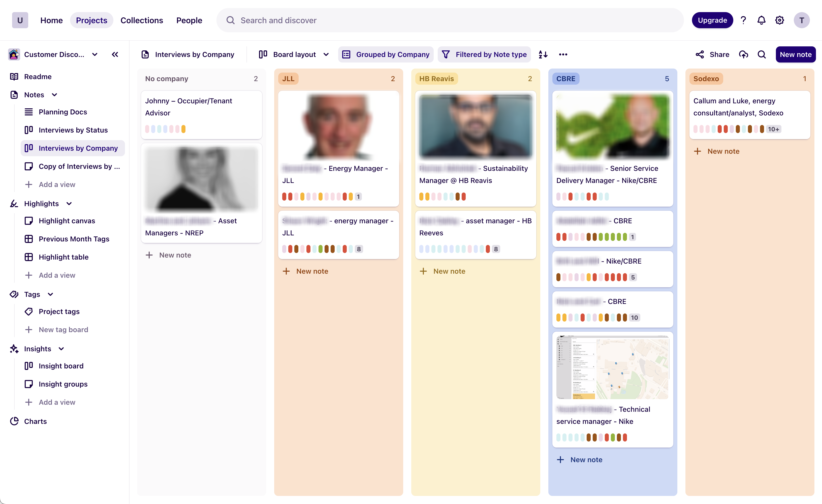
Task: Open user avatar T menu
Action: click(x=802, y=20)
